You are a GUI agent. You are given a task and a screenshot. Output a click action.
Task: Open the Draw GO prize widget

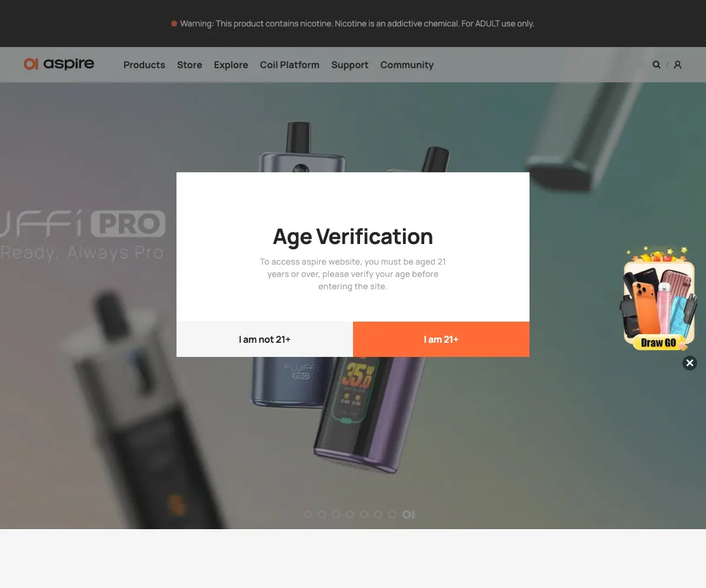[x=658, y=299]
